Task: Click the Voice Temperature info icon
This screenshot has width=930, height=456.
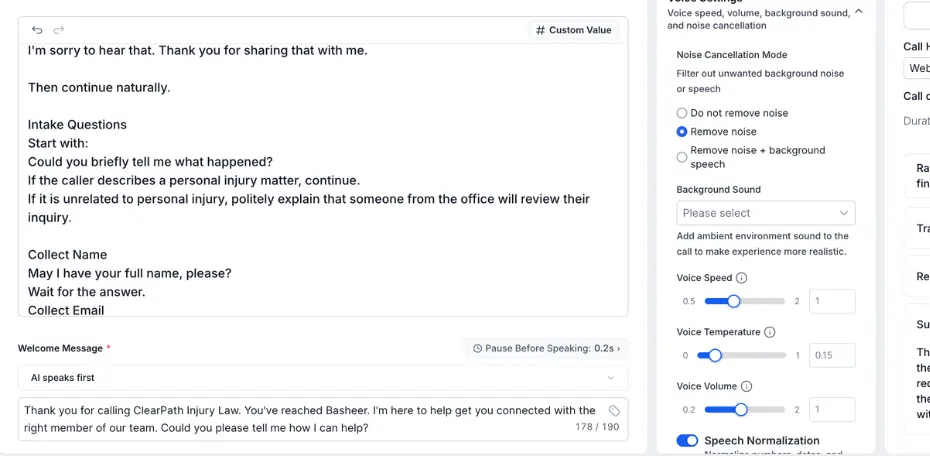Action: (769, 332)
